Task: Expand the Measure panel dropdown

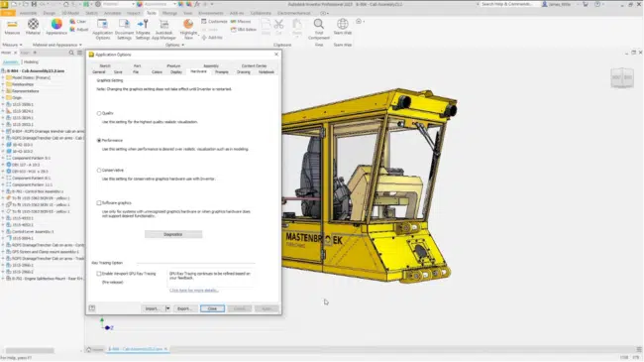Action: 21,45
